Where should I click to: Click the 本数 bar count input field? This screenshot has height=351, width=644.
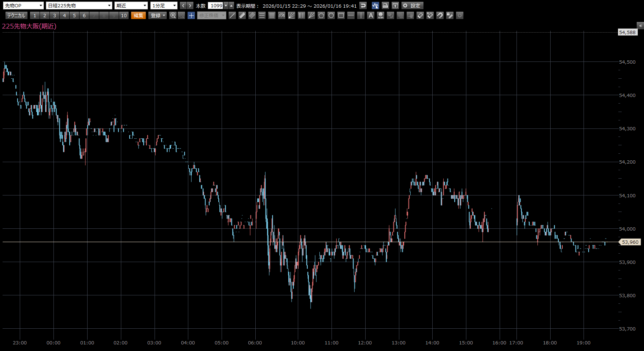pos(216,5)
